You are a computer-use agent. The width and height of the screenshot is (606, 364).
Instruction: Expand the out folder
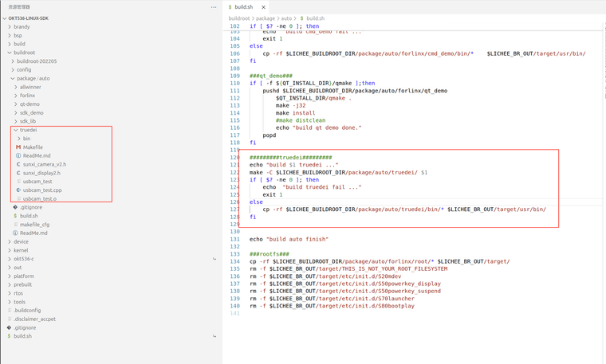(x=14, y=268)
